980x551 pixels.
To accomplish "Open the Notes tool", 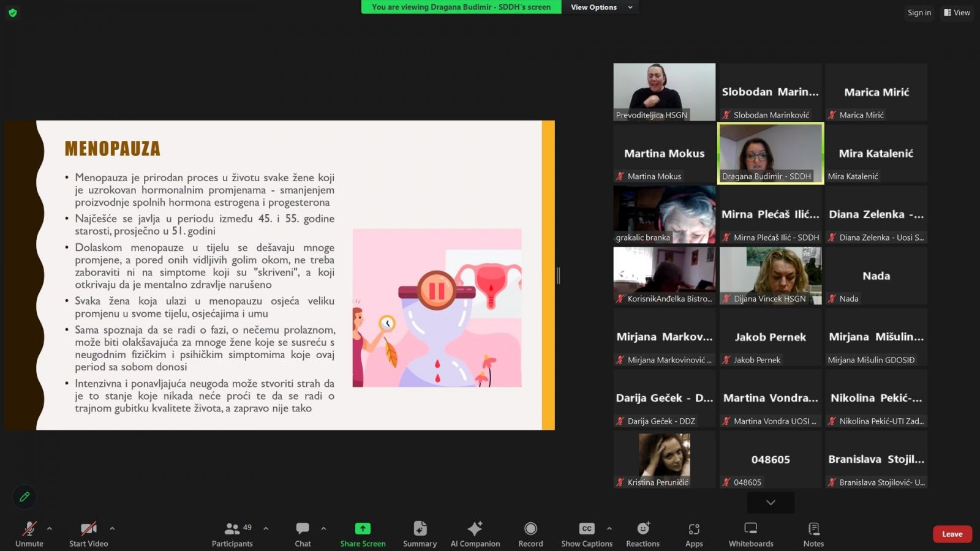I will click(813, 533).
